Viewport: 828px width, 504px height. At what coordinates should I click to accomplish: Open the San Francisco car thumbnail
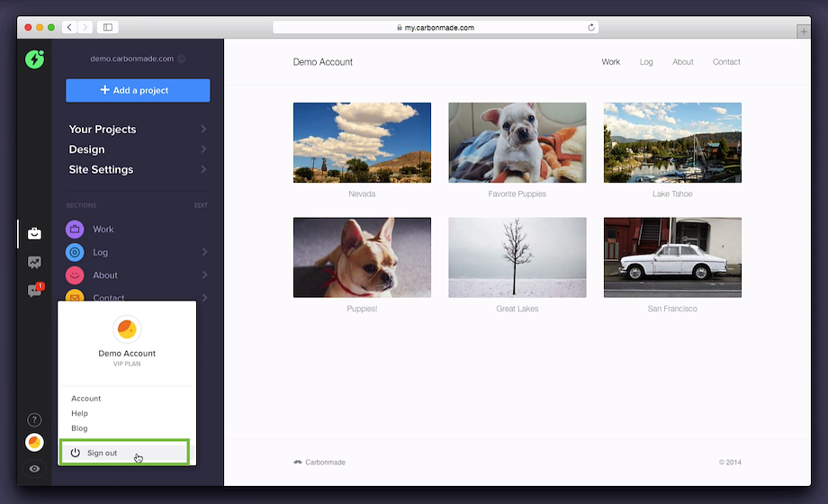(673, 257)
